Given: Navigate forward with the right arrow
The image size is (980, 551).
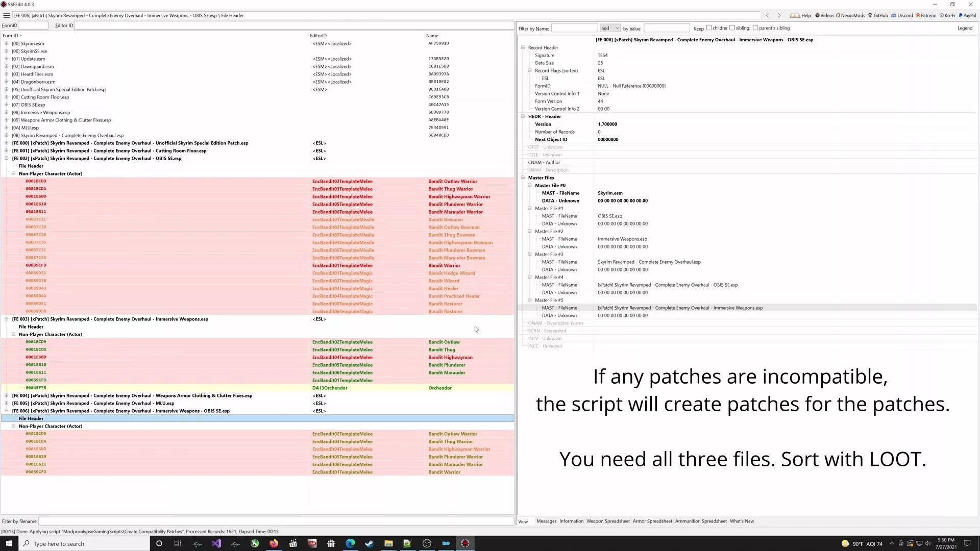Looking at the screenshot, I should [779, 15].
